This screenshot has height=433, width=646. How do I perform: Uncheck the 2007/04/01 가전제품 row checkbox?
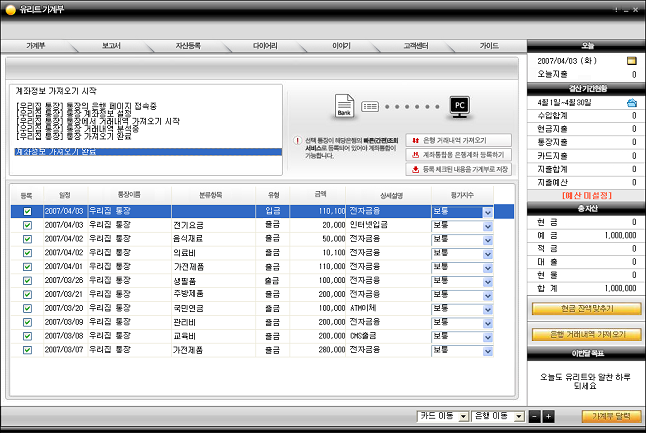[x=27, y=267]
